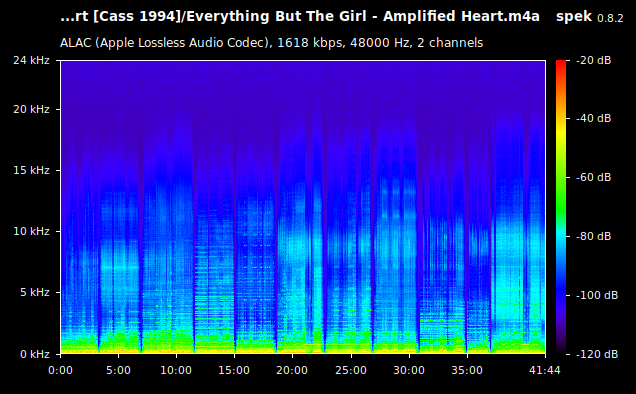
Task: Click the 10:00 time axis label
Action: [176, 370]
